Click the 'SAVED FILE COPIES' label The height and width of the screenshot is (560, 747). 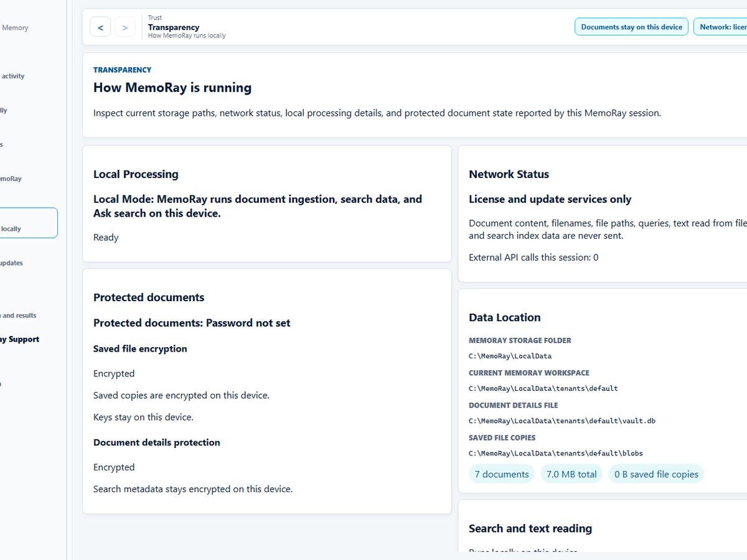tap(502, 437)
